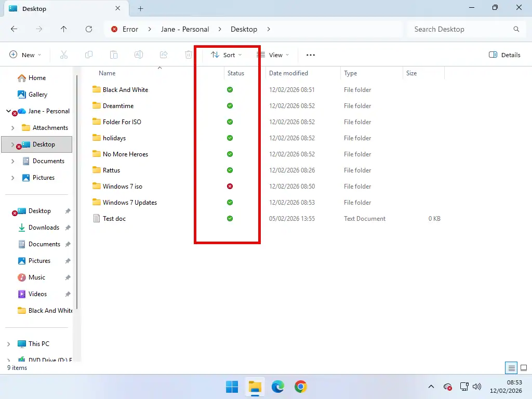Click the Copy toolbar icon
Screen dimensions: 532x399
tap(88, 55)
